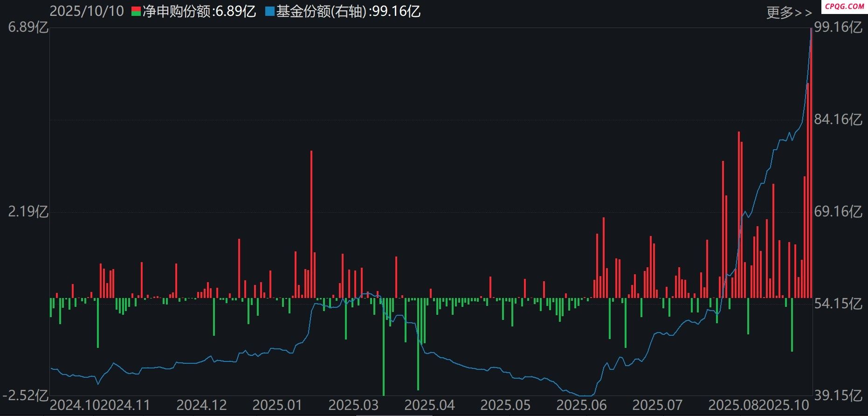Select the 2025.01 x-axis label
The width and height of the screenshot is (868, 416).
277,405
